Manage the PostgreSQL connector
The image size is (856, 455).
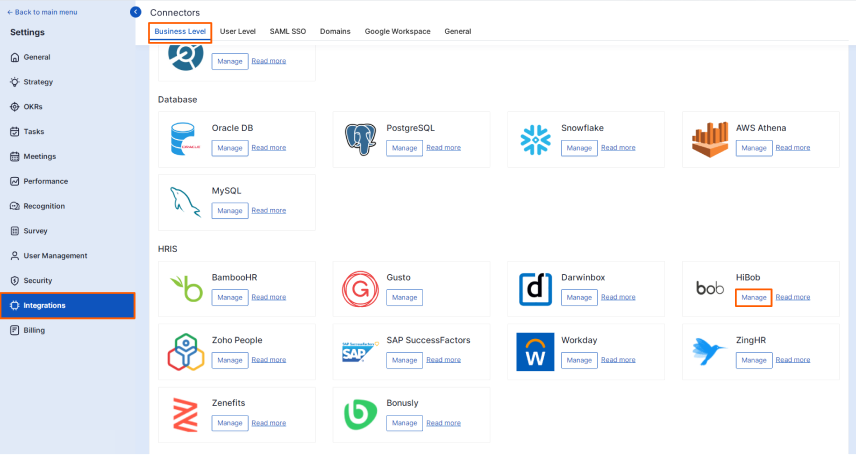[x=405, y=148]
